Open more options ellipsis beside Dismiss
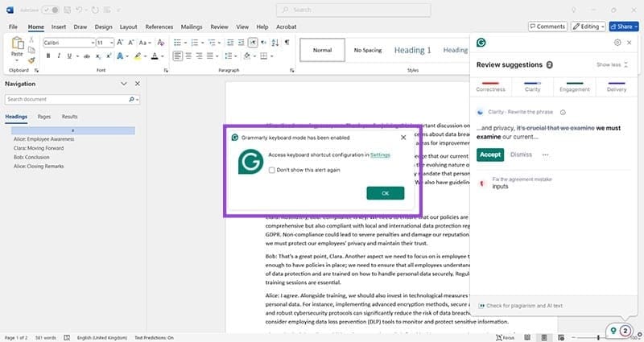The image size is (644, 342). click(545, 155)
